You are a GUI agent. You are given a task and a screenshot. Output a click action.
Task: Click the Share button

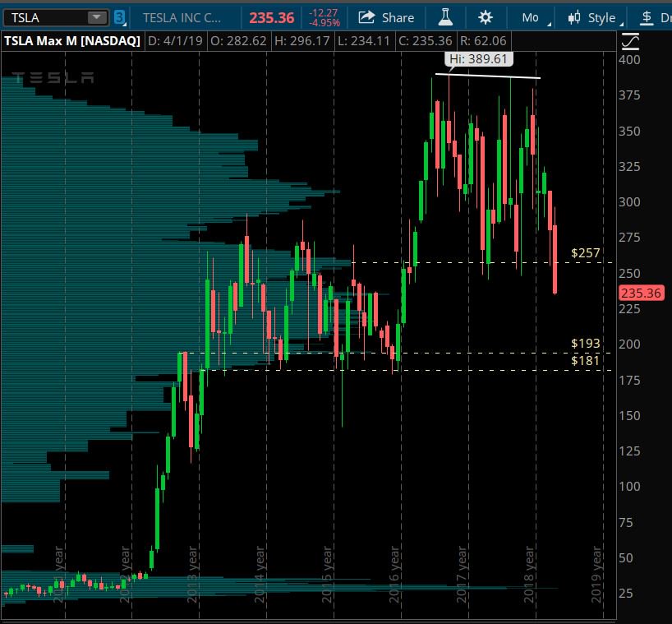pyautogui.click(x=387, y=17)
